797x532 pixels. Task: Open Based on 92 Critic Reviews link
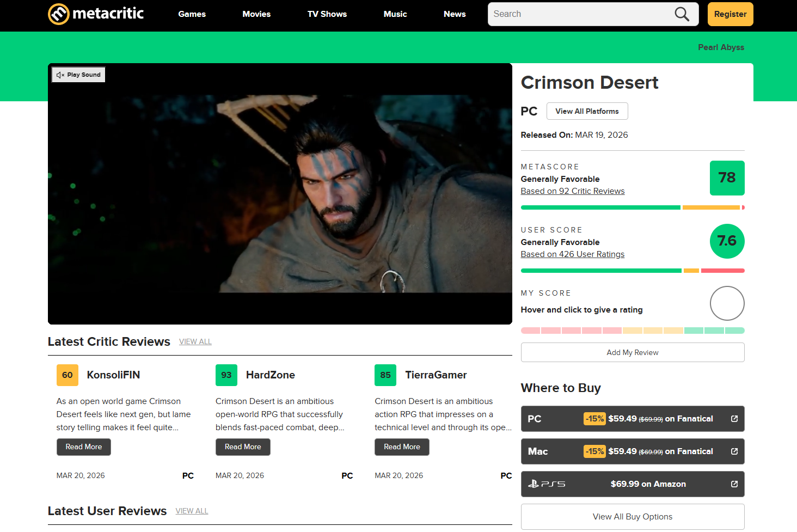pyautogui.click(x=572, y=191)
